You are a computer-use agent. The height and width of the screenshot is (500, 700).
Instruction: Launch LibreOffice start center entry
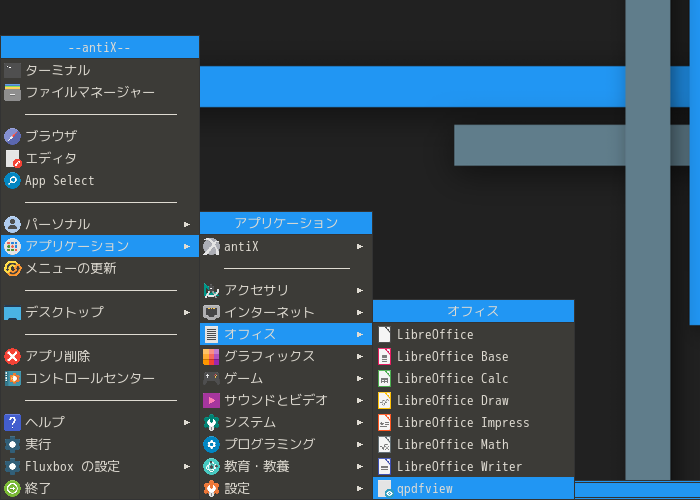coord(473,334)
